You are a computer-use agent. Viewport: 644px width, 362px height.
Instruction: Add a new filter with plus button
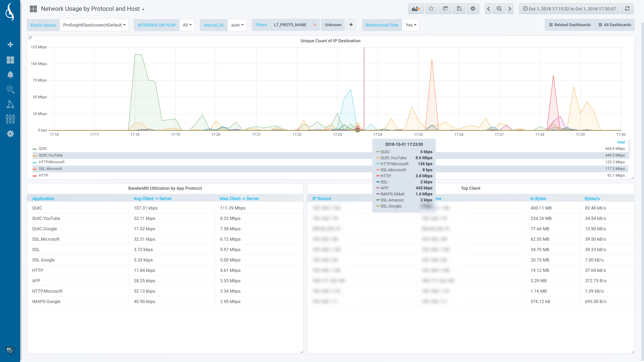(351, 25)
